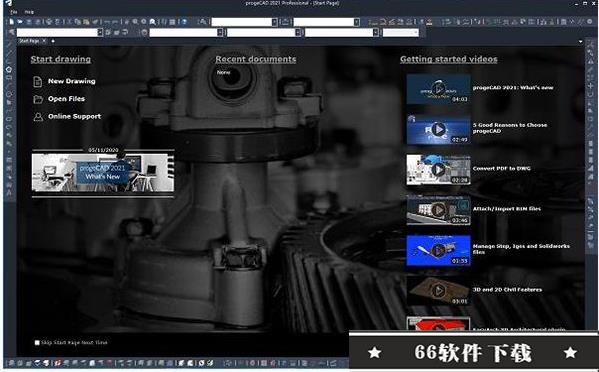Expand the layer dropdown in the second toolbar row
Screen dimensions: 599x372
point(100,32)
